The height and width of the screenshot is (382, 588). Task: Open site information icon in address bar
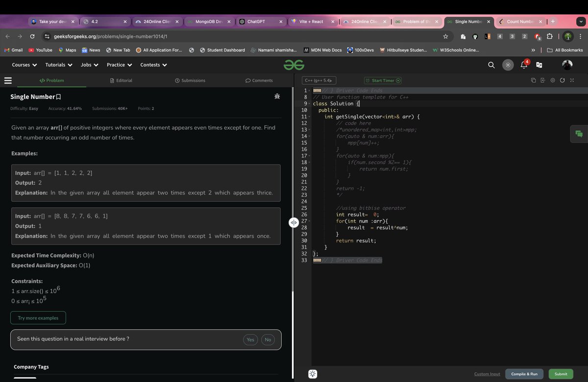click(x=47, y=36)
